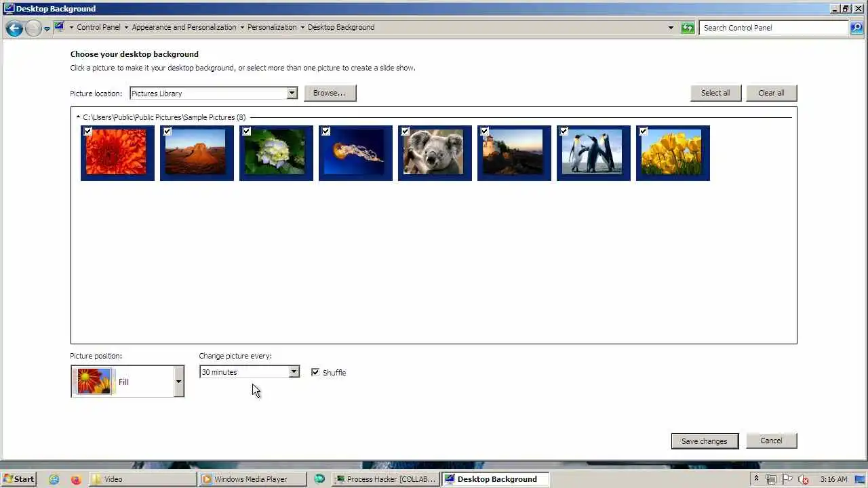Click the search magnifier icon

858,28
